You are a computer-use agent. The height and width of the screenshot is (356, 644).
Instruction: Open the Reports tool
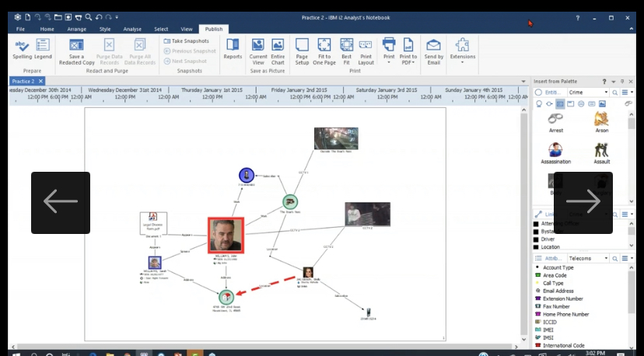pyautogui.click(x=233, y=50)
